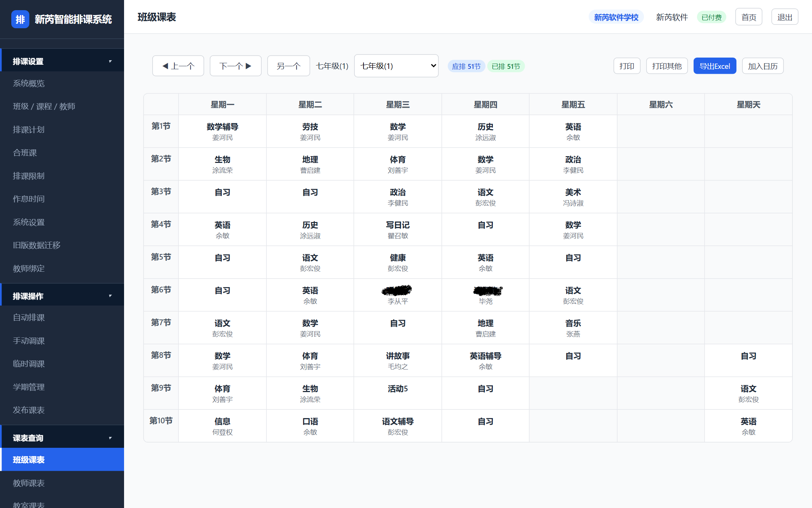This screenshot has height=508, width=812.
Task: Click the 新芮软件学校 school badge
Action: click(x=616, y=17)
